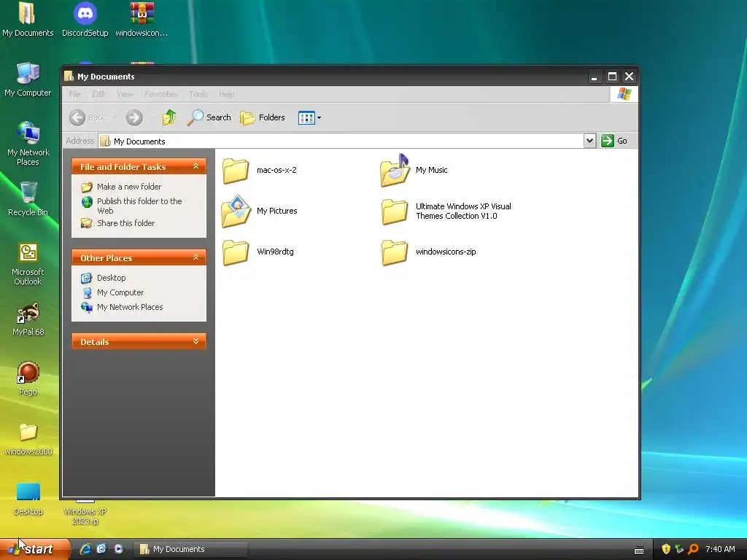
Task: Collapse File and Folder Tasks panel
Action: point(196,166)
